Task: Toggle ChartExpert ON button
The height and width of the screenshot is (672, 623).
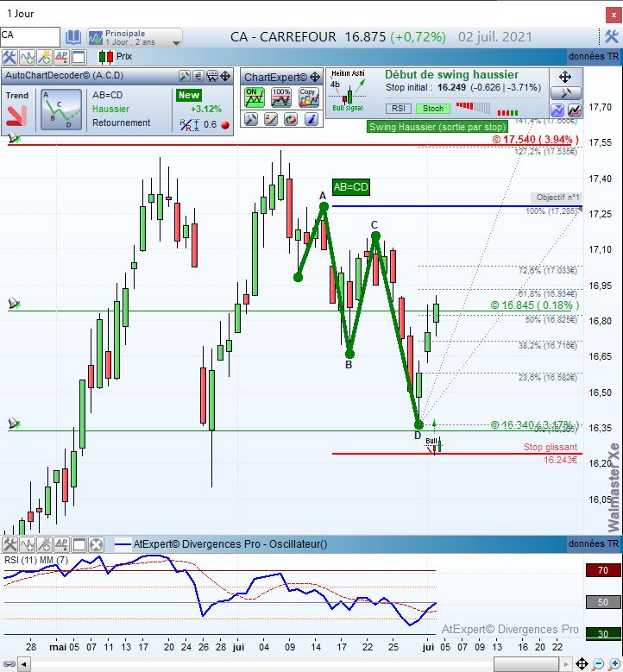Action: tap(255, 97)
